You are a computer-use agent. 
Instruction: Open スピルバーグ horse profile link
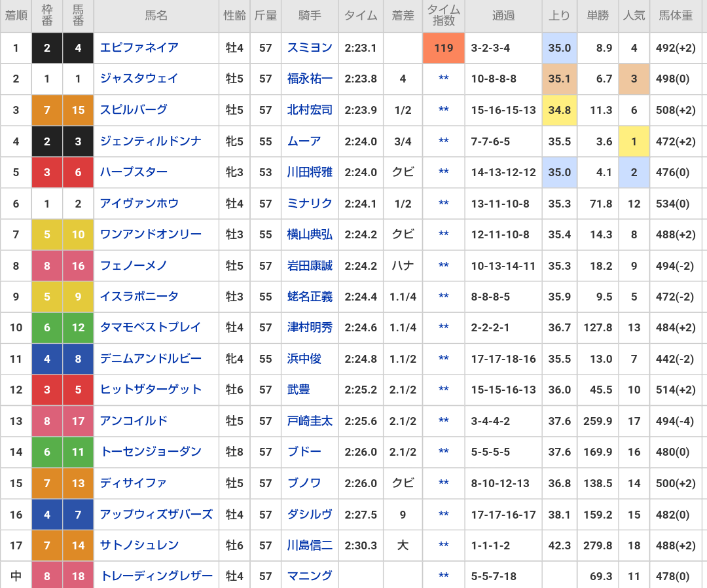[x=134, y=110]
